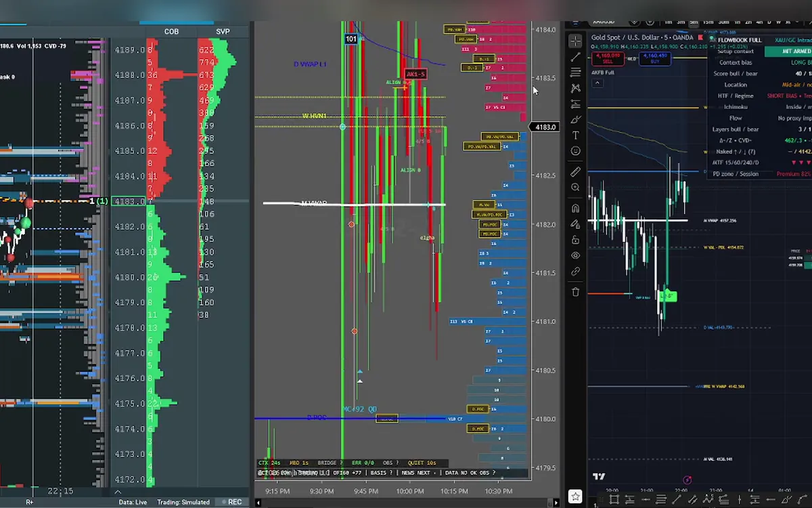Click the MBO 1s status entry

[x=299, y=463]
